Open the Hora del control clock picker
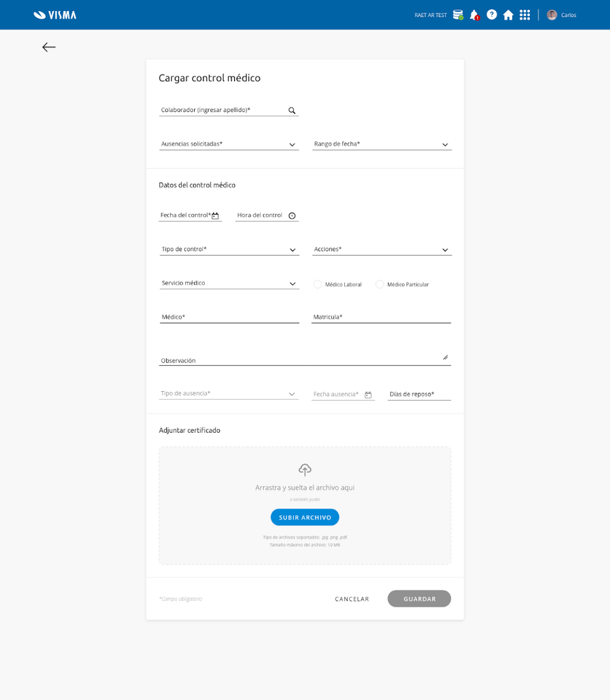Screen dimensions: 610x700 click(292, 216)
